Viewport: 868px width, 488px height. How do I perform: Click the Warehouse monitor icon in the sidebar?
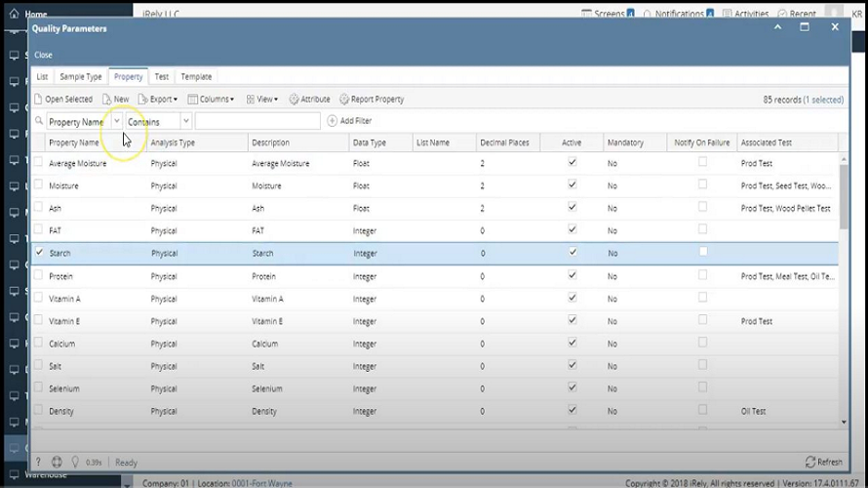(14, 474)
